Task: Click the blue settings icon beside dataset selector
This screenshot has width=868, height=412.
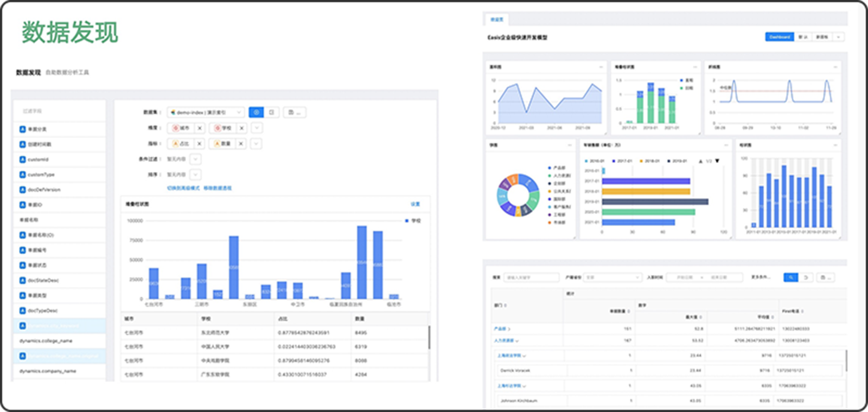Action: click(x=256, y=112)
